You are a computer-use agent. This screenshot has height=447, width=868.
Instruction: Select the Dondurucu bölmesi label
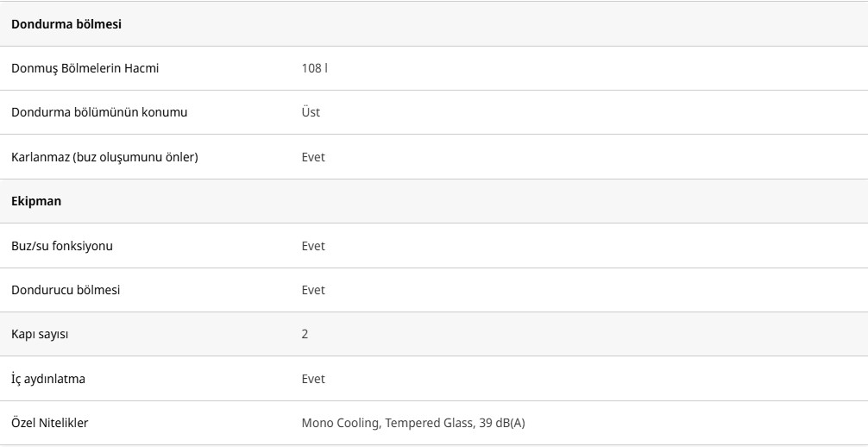click(66, 290)
